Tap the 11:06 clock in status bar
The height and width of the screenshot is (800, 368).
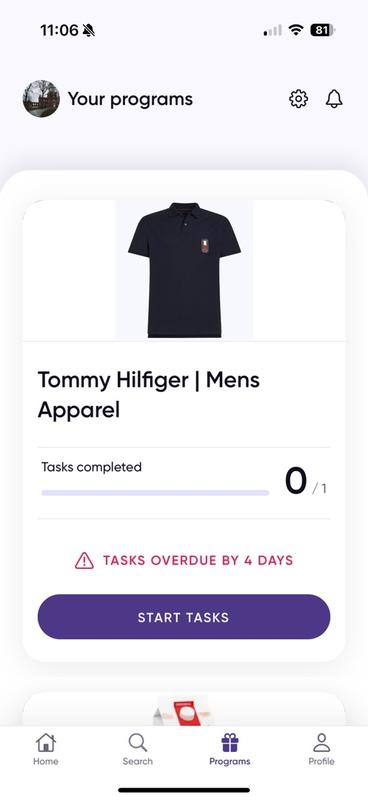(59, 31)
